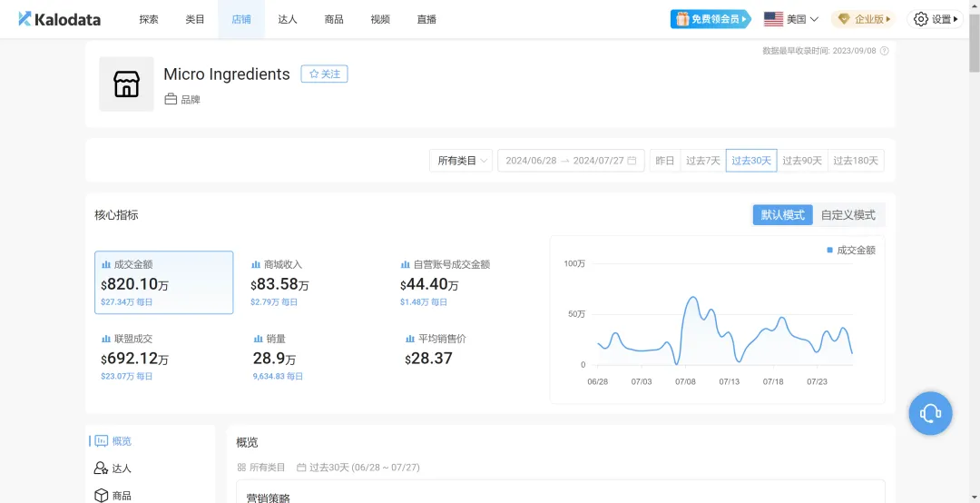Open the 企业版 diamond badge
980x503 pixels.
tap(863, 19)
